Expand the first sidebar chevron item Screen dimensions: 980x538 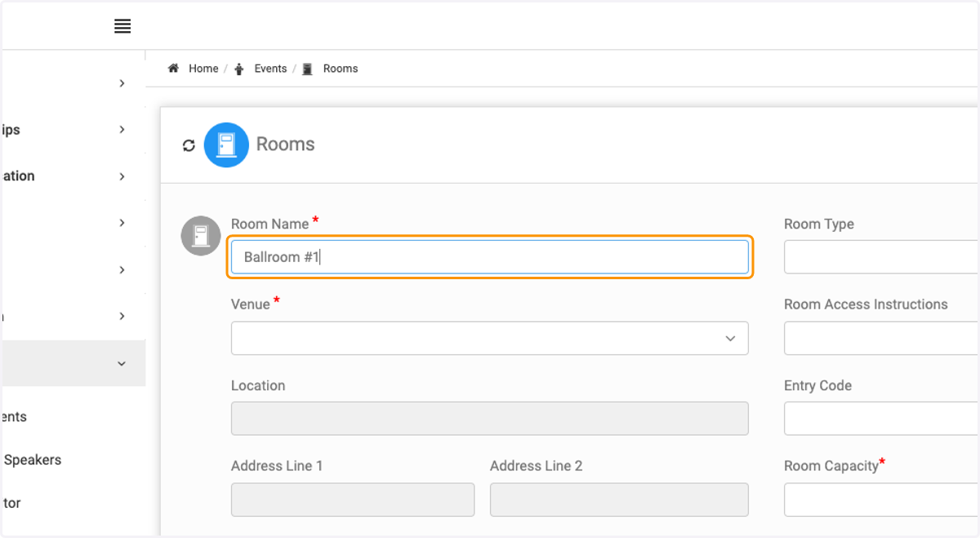[122, 83]
